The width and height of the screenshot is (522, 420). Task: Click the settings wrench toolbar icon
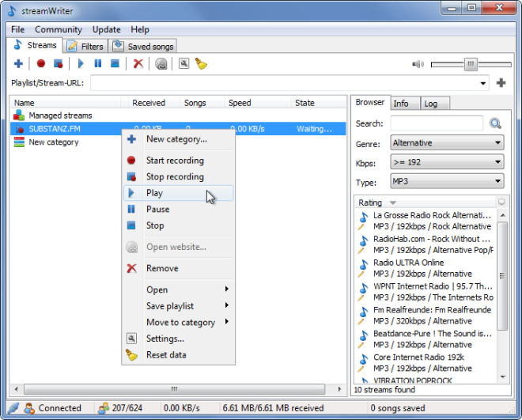coord(183,63)
